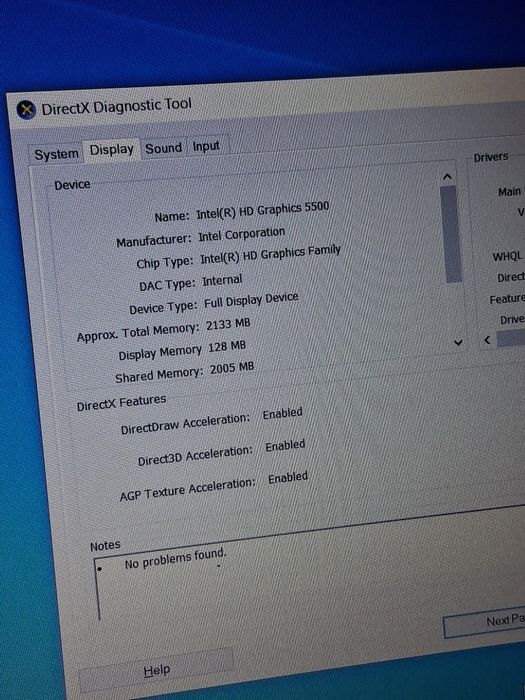Click the Device list scroll-down arrow
Viewport: 525px width, 700px height.
458,342
